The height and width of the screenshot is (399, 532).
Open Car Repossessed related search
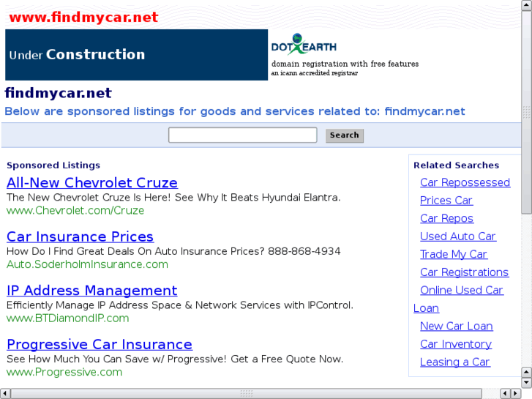[x=465, y=183]
